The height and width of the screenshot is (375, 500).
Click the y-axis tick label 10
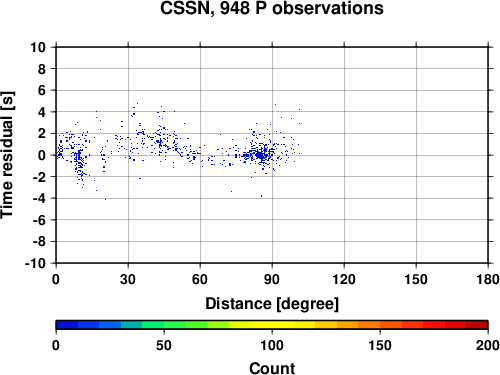click(x=38, y=47)
